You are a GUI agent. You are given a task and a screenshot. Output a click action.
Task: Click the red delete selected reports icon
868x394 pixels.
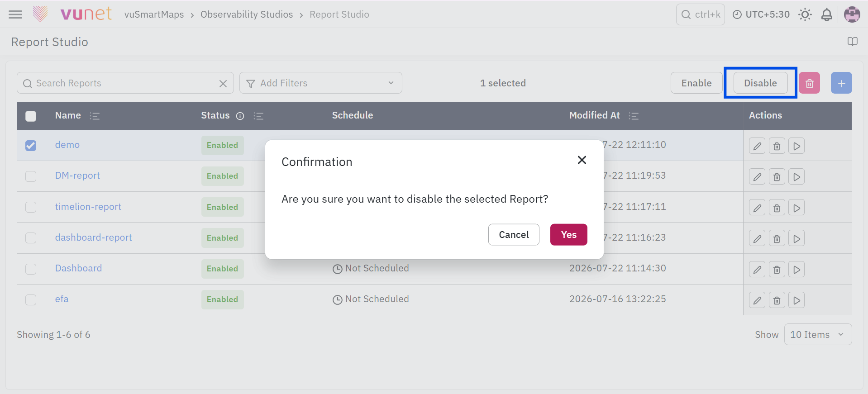tap(809, 83)
